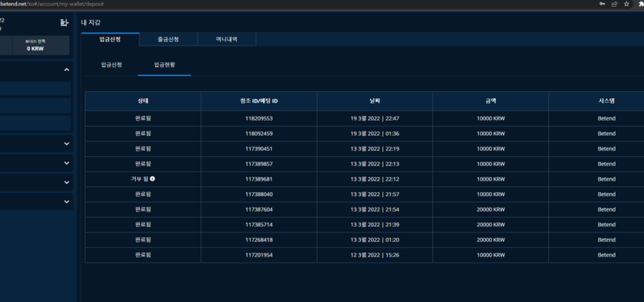Select reference ID 117389857

pyautogui.click(x=258, y=164)
